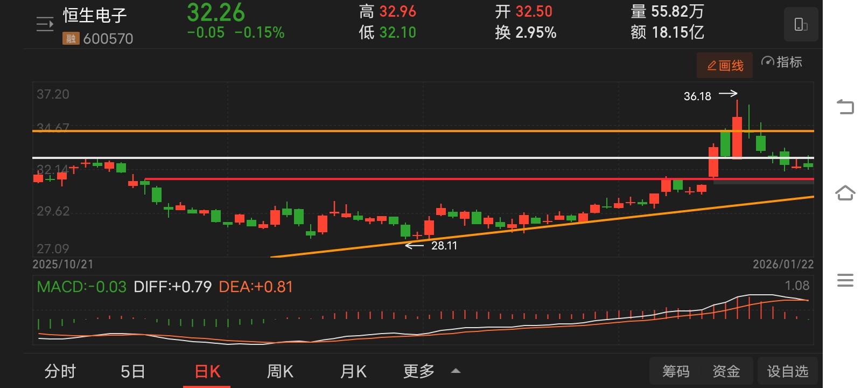Tap the Android back navigation icon

point(845,107)
